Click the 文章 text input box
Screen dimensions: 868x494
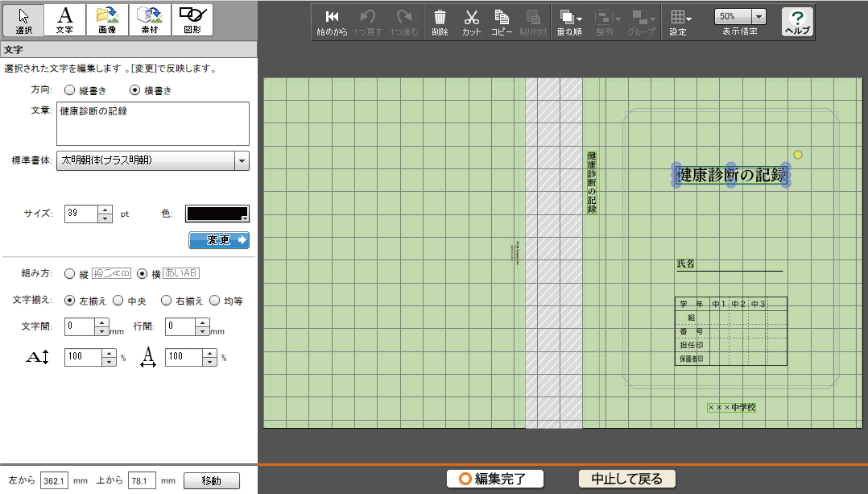[152, 125]
